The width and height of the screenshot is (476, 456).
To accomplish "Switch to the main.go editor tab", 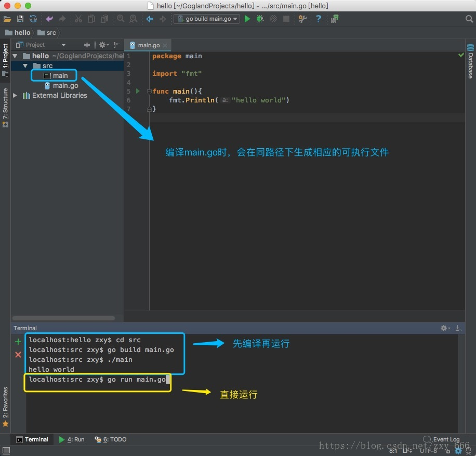I will coord(149,45).
